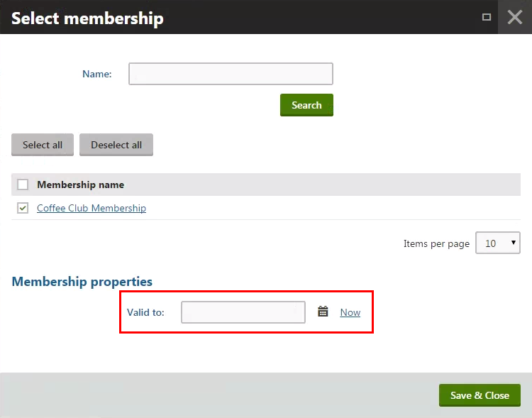Click the Membership name column header
This screenshot has width=532, height=418.
(x=80, y=185)
